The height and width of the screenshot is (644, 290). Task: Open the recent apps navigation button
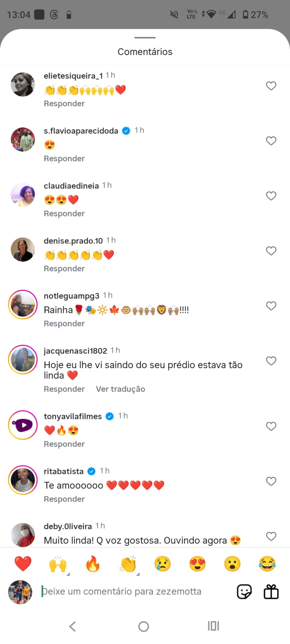coord(213,626)
